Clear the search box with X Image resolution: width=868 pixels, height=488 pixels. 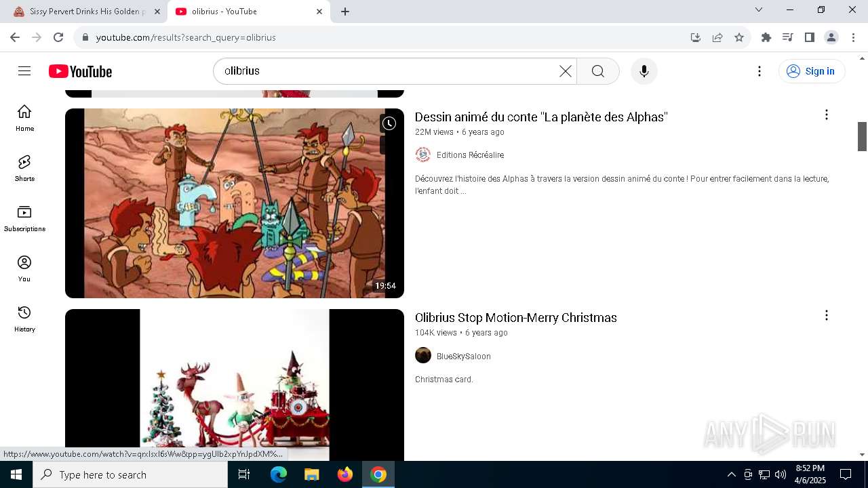565,71
